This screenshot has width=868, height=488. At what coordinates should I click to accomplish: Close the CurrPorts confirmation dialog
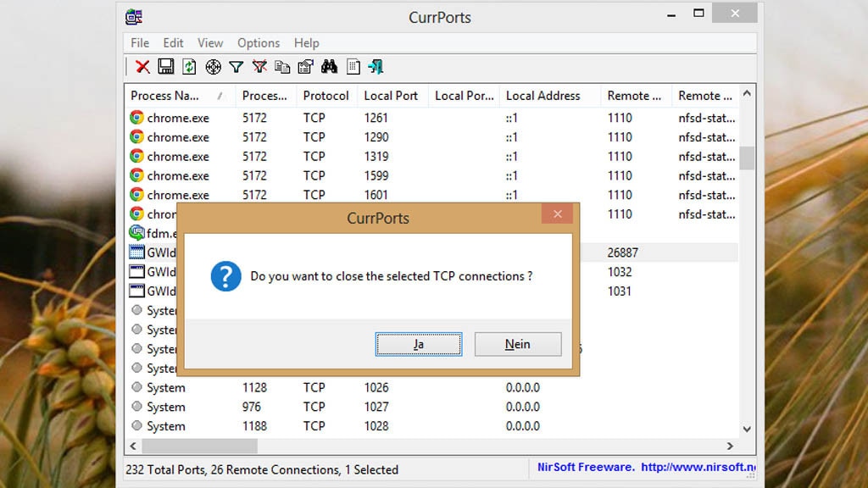pos(557,213)
